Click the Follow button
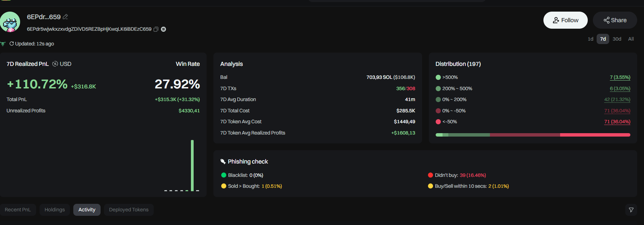 point(565,20)
